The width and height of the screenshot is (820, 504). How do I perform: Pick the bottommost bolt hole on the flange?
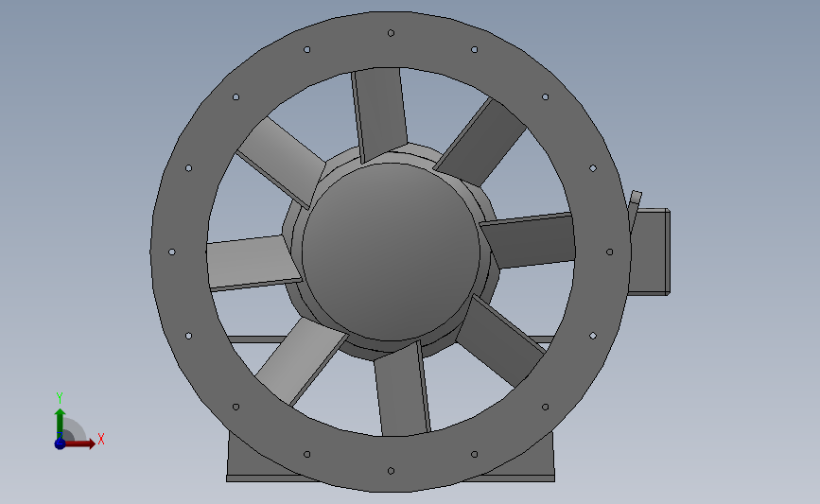391,471
